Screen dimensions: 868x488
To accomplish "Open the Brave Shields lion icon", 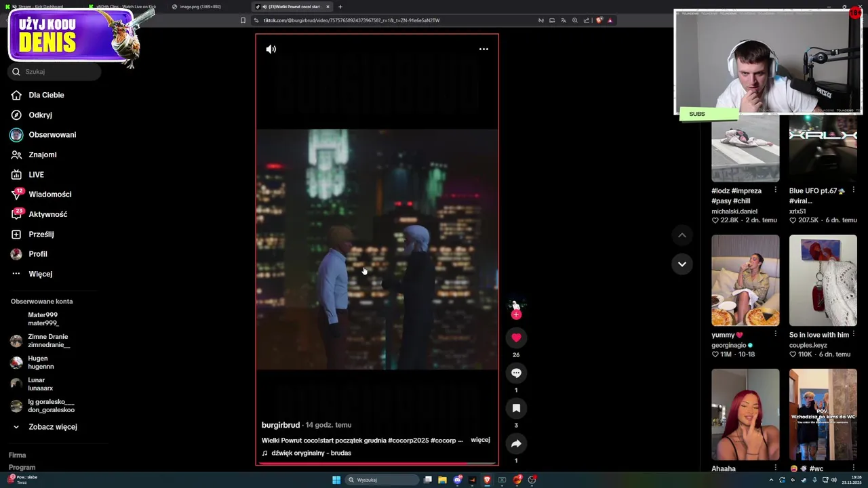I will (x=599, y=20).
